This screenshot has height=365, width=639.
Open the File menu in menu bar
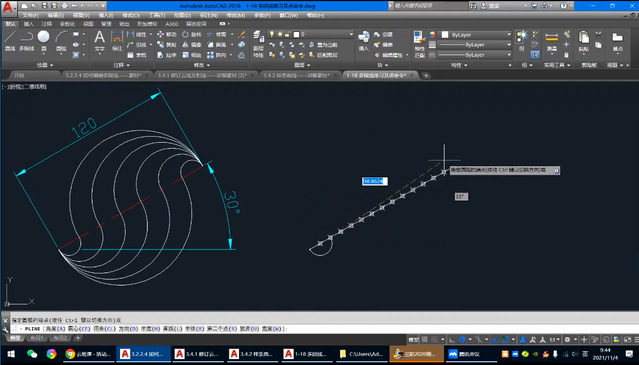(31, 15)
